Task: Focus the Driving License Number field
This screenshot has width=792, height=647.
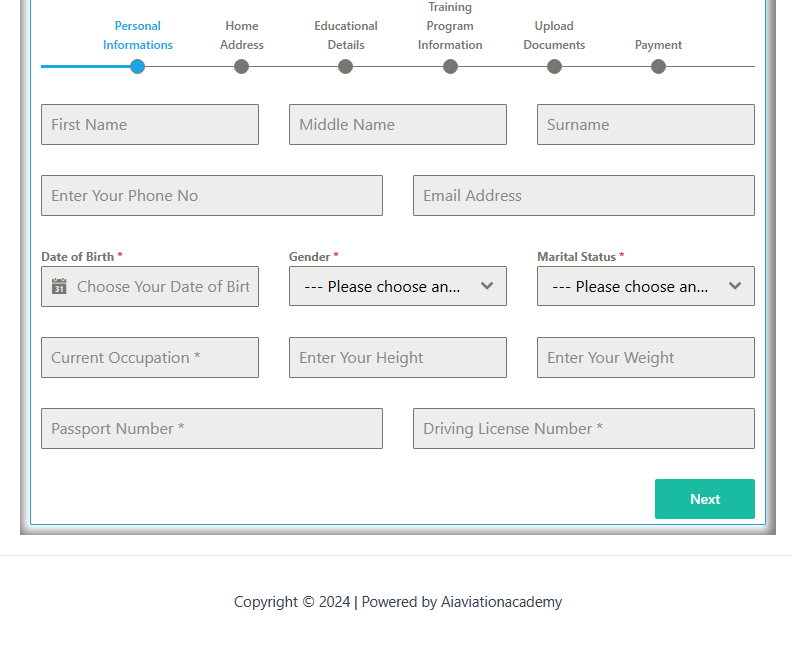Action: [x=583, y=429]
